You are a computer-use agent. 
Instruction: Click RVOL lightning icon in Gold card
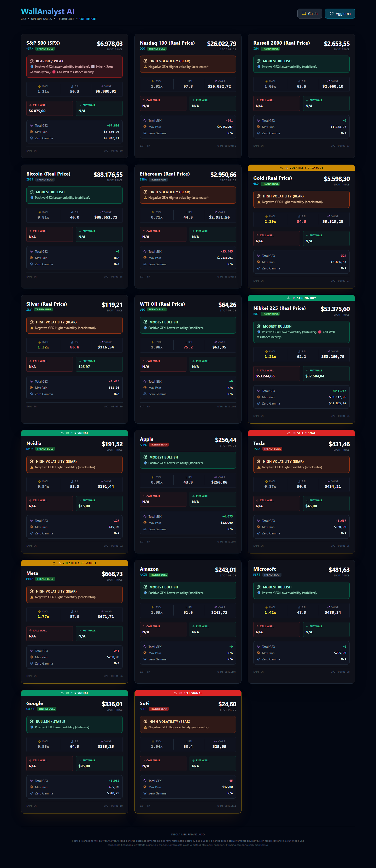tap(266, 216)
